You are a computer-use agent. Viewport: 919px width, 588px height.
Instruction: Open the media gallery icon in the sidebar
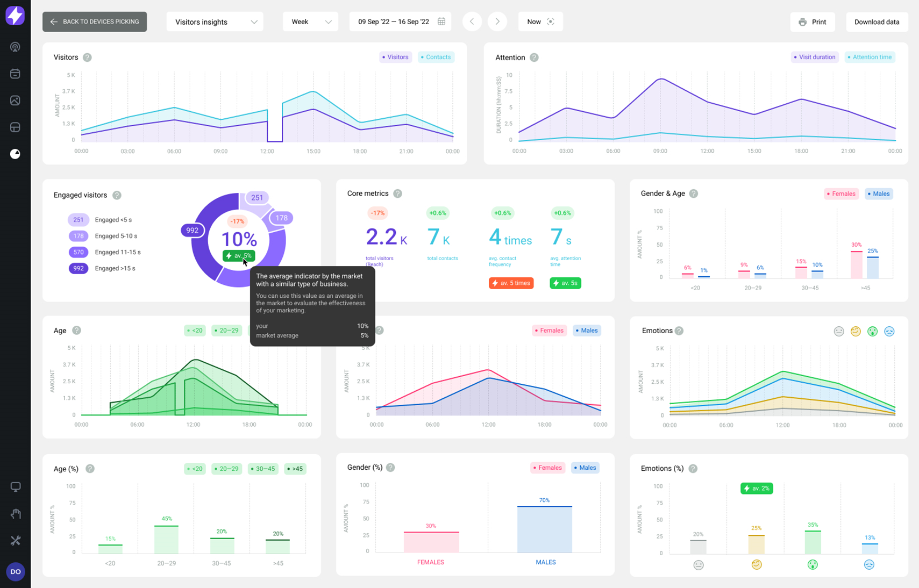pyautogui.click(x=15, y=101)
